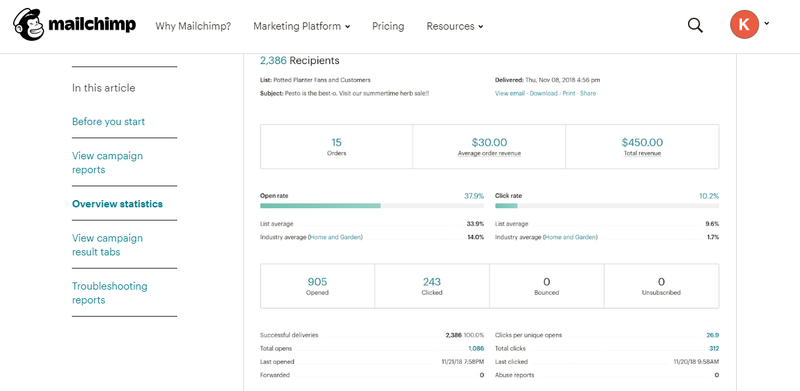Click the 312 total clicks value
800x391 pixels.
tap(714, 349)
